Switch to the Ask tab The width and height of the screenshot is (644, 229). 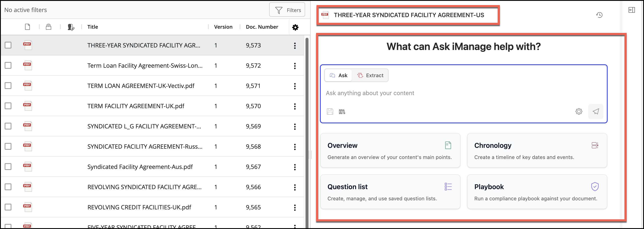pos(338,75)
